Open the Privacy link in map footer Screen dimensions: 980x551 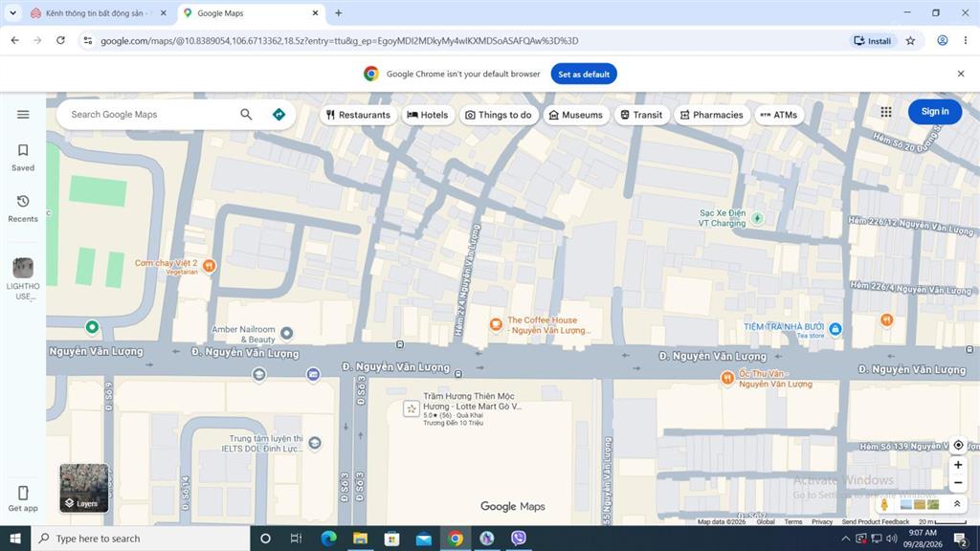[x=822, y=521]
